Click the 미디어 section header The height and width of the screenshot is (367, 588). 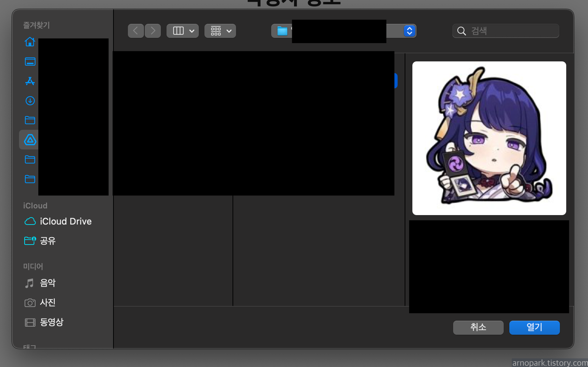pyautogui.click(x=33, y=266)
